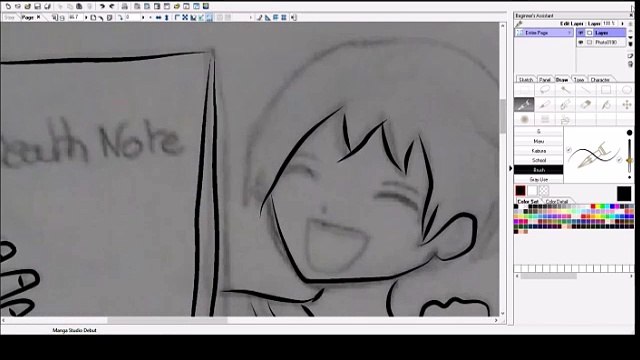Toggle the left checkmark in brush preview
The width and height of the screenshot is (640, 360).
pos(569,150)
